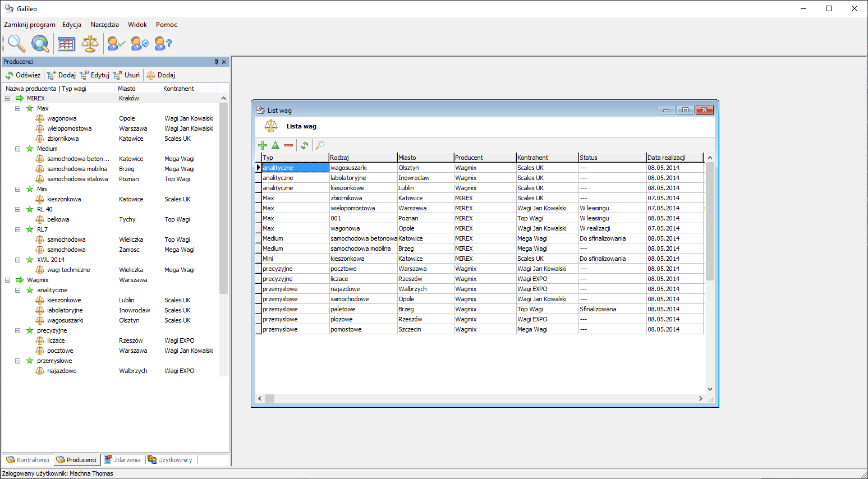Remove entry with the red minus icon
868x479 pixels.
click(288, 145)
